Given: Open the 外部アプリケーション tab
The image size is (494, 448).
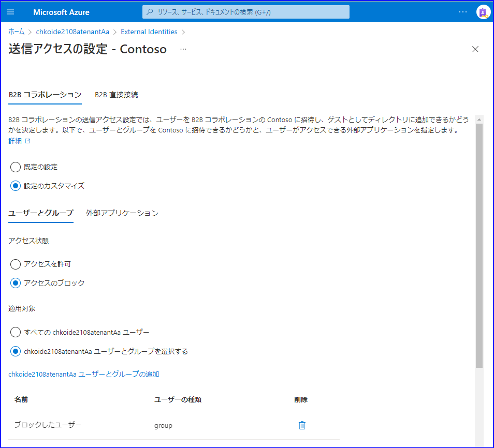Looking at the screenshot, I should pyautogui.click(x=122, y=213).
